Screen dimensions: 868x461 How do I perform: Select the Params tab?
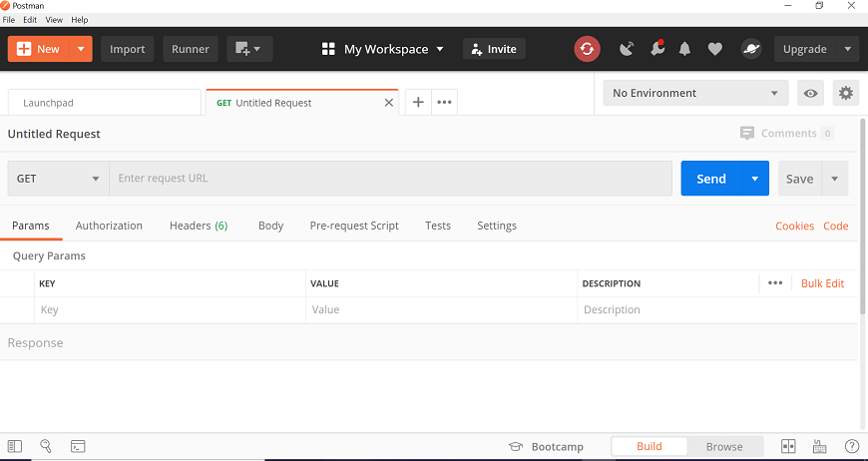pyautogui.click(x=31, y=226)
